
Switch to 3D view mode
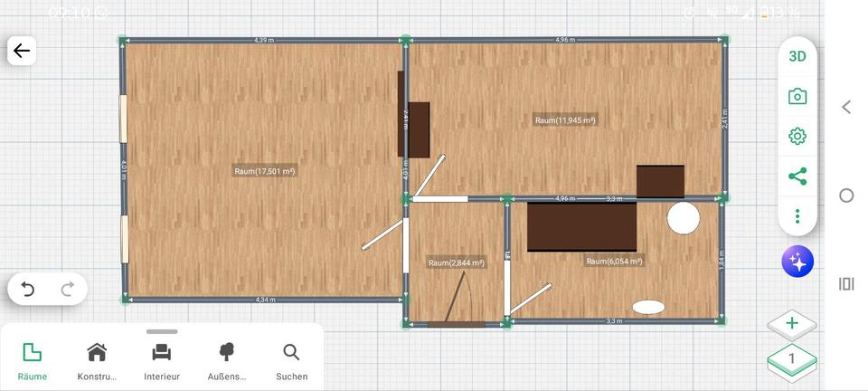pos(797,56)
